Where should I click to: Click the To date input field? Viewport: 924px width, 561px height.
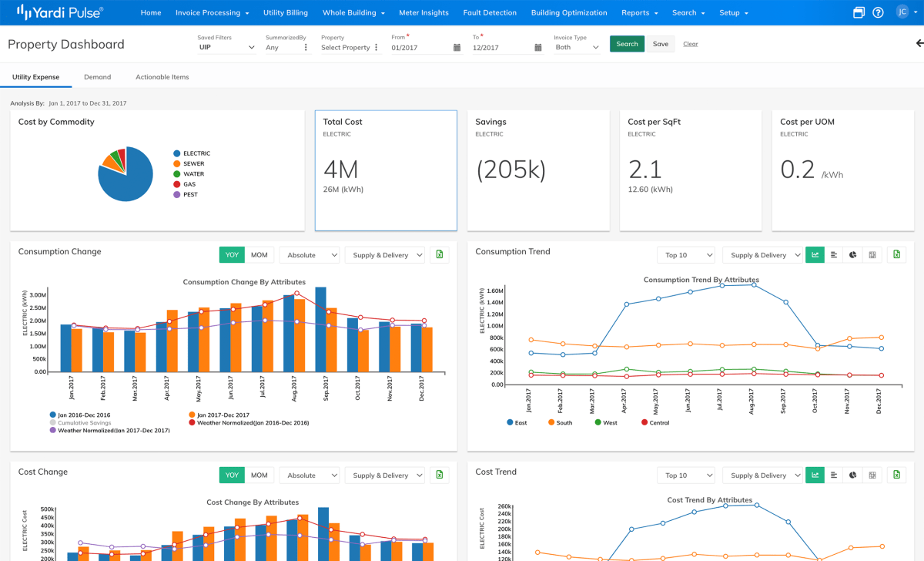pyautogui.click(x=501, y=48)
